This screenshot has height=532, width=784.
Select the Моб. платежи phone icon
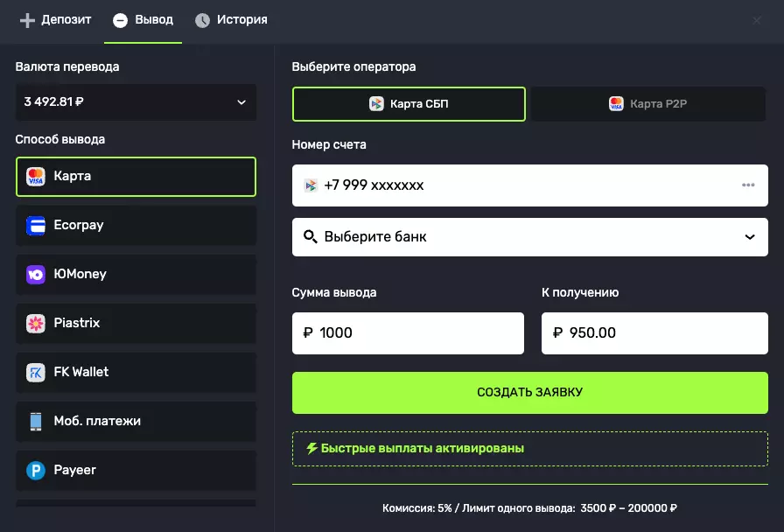click(35, 421)
